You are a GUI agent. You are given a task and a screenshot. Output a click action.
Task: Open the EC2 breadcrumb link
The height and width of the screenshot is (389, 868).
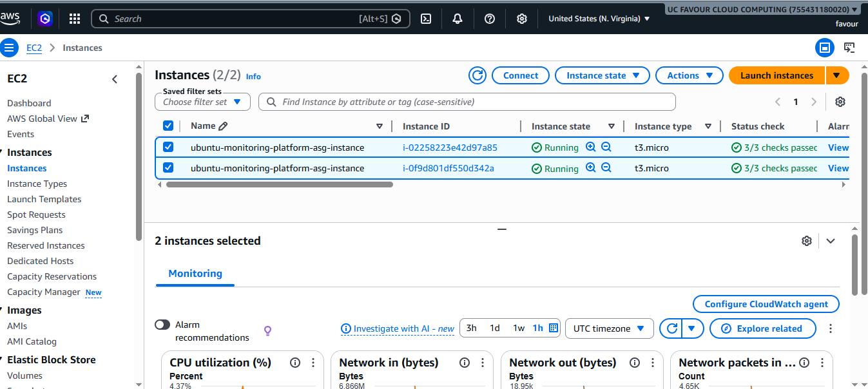click(x=34, y=48)
